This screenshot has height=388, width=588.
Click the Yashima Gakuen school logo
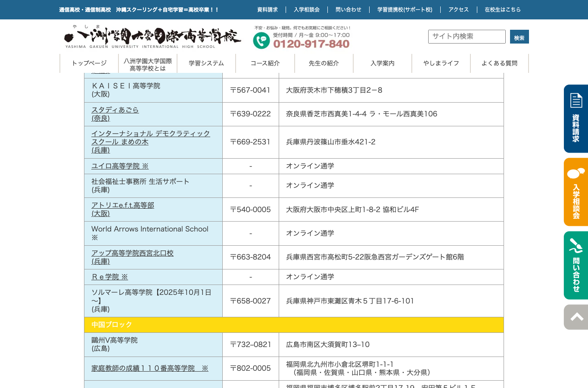pos(152,37)
